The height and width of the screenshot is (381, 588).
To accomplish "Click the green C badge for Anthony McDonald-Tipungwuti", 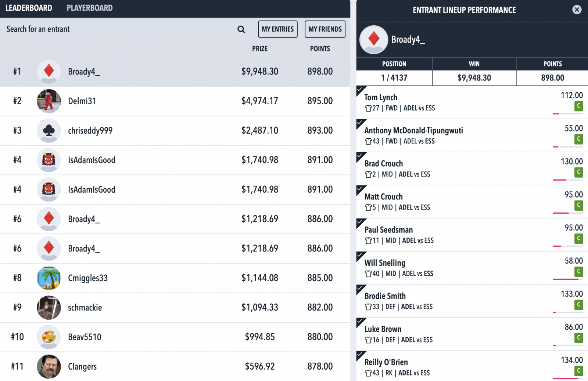I will coord(578,139).
